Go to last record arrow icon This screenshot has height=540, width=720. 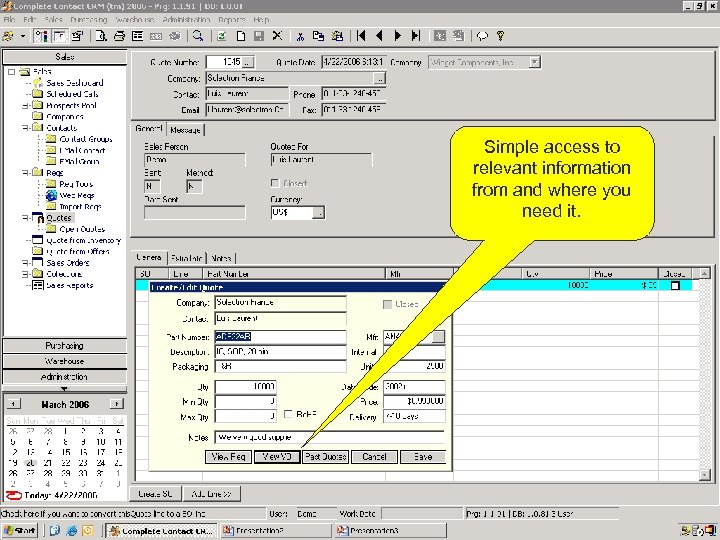[416, 36]
